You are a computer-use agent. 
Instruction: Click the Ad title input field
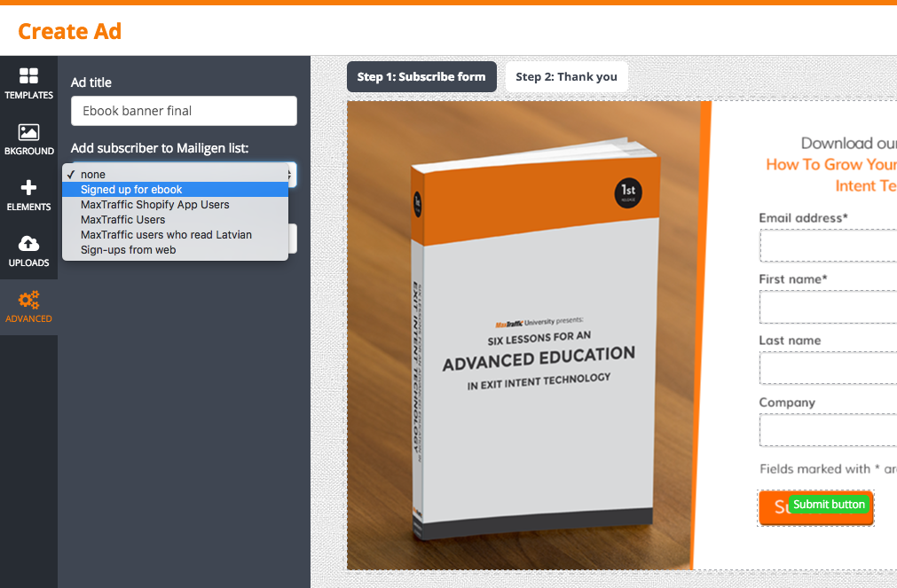(184, 111)
